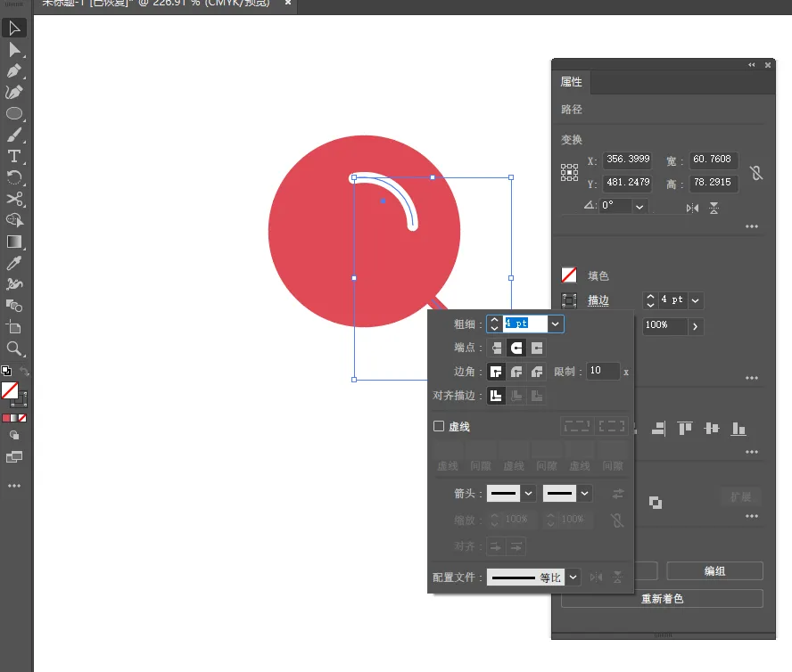This screenshot has width=792, height=672.
Task: Expand the rotation angle dropdown
Action: tap(639, 207)
